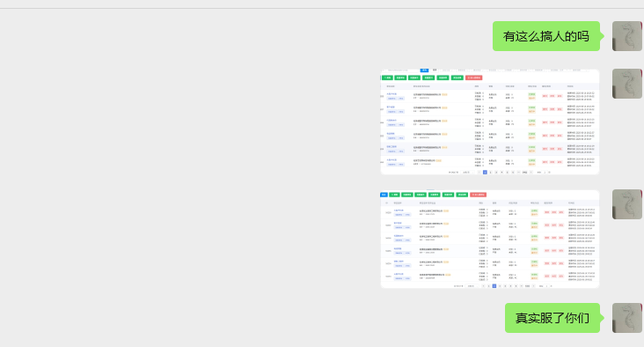Image resolution: width=644 pixels, height=347 pixels.
Task: Click blue search button in first screenshot
Action: pyautogui.click(x=424, y=70)
